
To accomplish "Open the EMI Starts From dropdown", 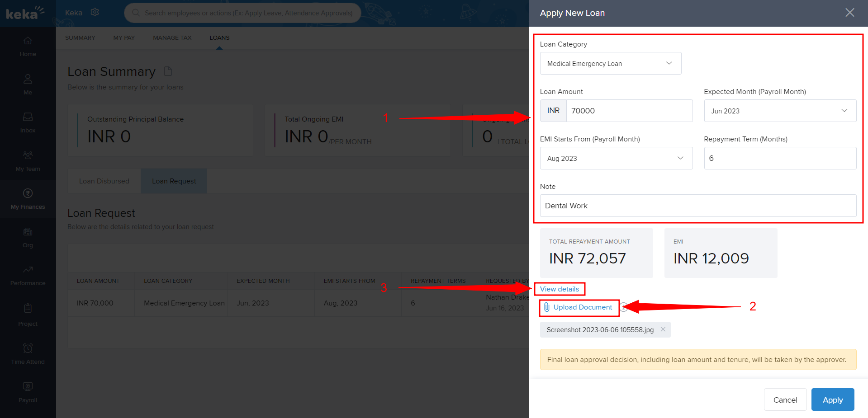I will tap(616, 158).
